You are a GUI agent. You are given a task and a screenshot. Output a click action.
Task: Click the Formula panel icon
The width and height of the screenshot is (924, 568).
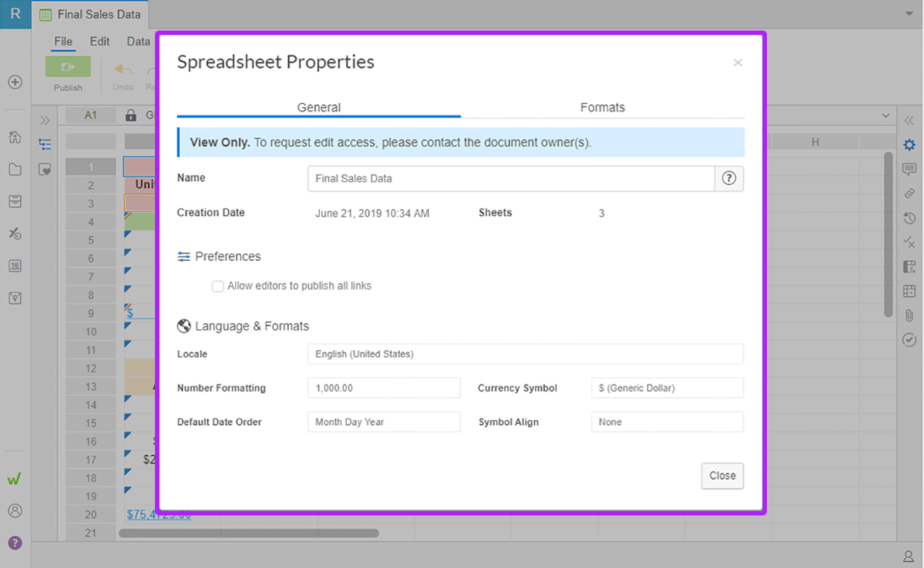pos(909,267)
